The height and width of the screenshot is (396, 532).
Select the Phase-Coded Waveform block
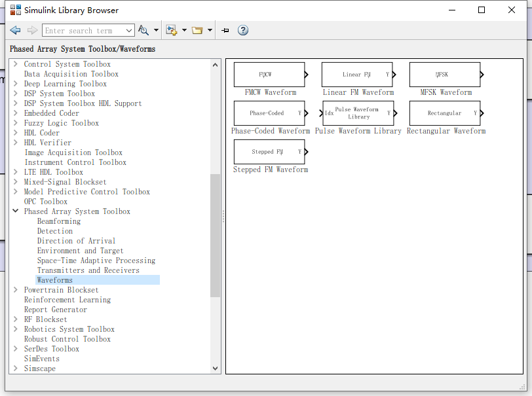click(x=271, y=113)
